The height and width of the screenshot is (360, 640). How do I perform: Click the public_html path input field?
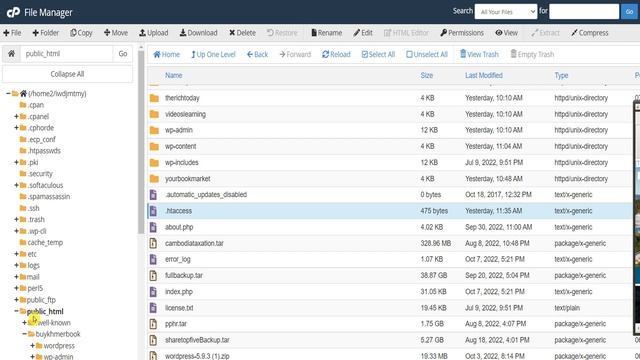67,53
